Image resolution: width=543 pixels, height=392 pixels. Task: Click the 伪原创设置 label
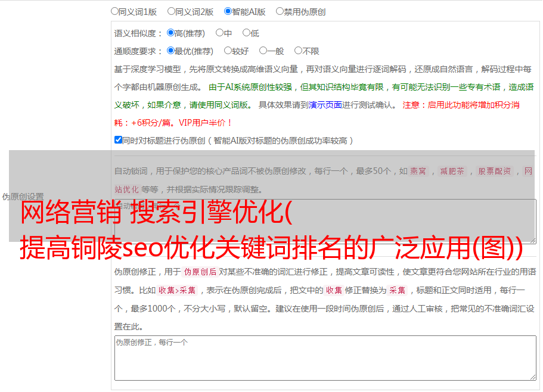pyautogui.click(x=23, y=197)
